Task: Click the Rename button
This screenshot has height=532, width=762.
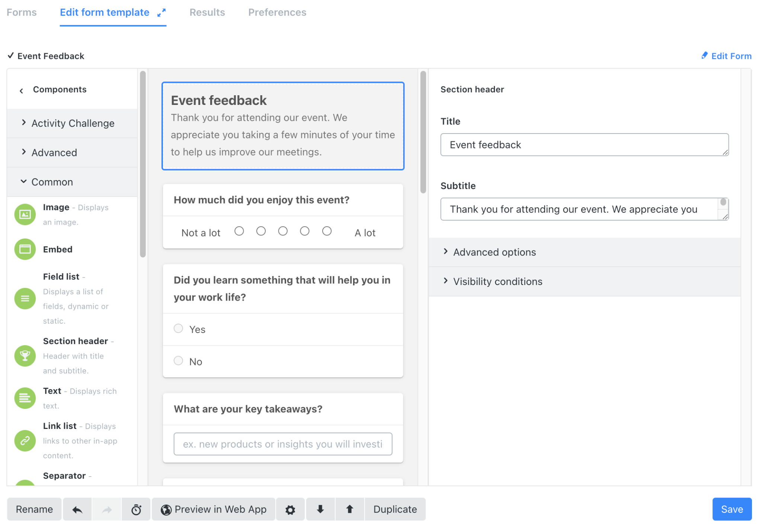Action: (34, 509)
